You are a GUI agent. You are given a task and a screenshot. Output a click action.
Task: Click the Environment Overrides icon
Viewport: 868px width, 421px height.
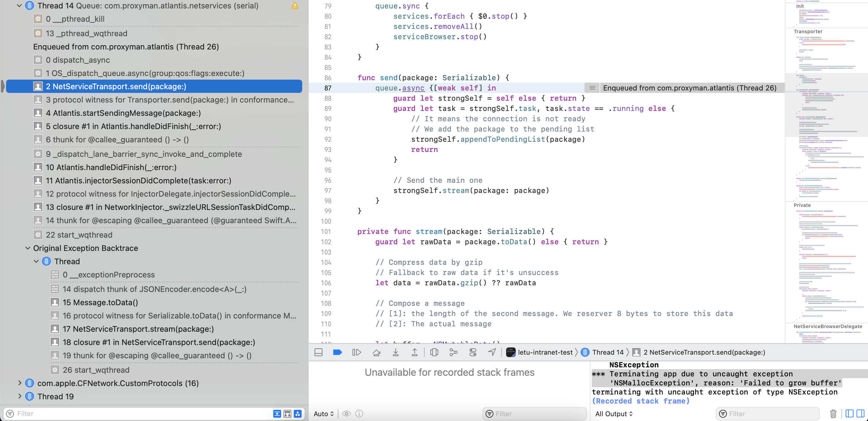[473, 352]
